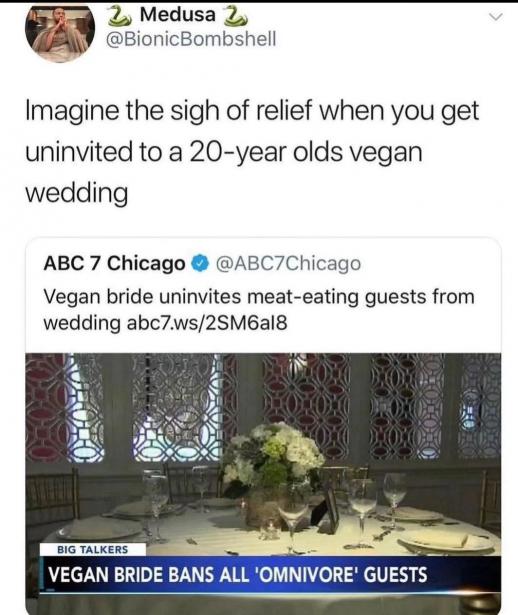
Task: Open the abc7.ws/2SM6al8 link
Action: tap(207, 323)
